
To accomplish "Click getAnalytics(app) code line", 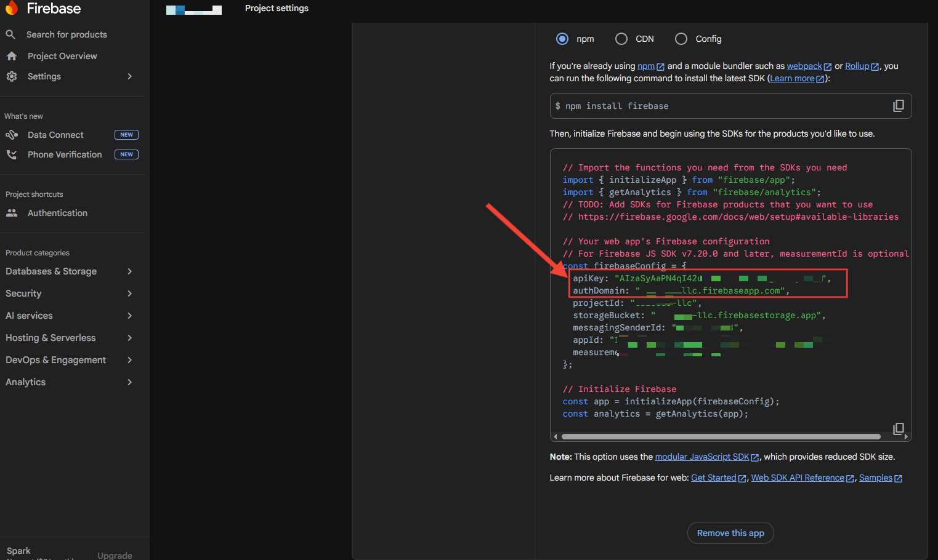I will tap(655, 414).
